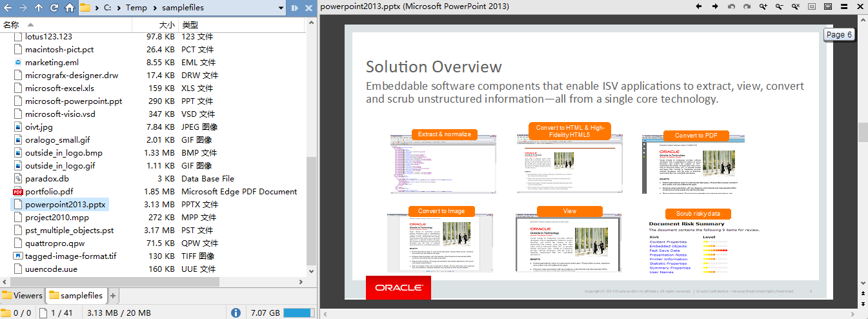Screen dimensions: 868x319
Task: Click the Convert to PDF thumbnail in slide
Action: pyautogui.click(x=693, y=161)
